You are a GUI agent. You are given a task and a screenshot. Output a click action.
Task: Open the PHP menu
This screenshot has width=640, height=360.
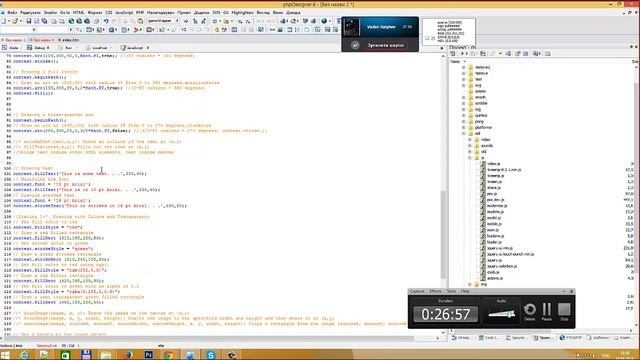[140, 13]
